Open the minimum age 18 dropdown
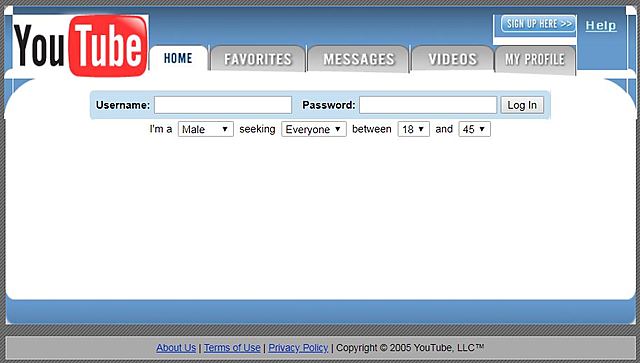Image resolution: width=640 pixels, height=363 pixels. [413, 129]
